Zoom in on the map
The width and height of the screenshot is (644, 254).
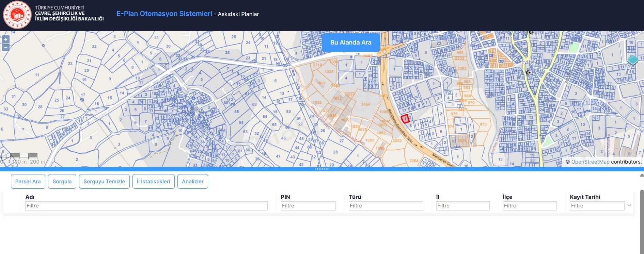point(5,39)
